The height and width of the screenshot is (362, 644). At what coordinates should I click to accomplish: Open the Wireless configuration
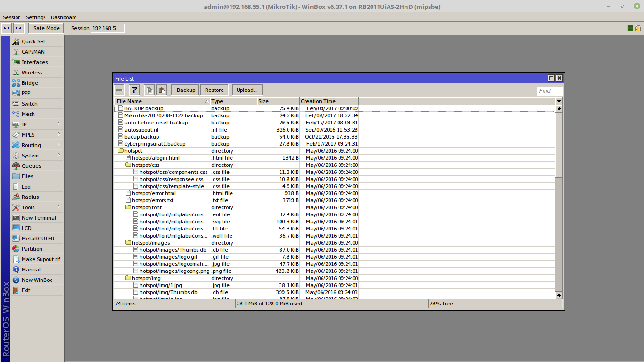coord(37,73)
